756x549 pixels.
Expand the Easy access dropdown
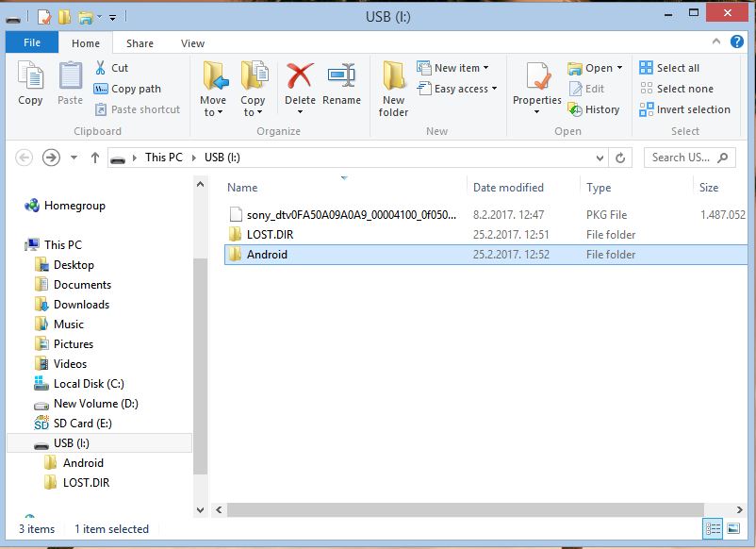(x=466, y=89)
